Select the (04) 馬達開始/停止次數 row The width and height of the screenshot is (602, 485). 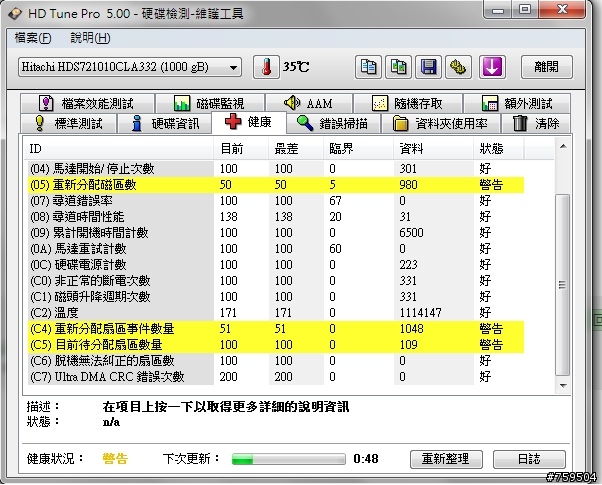coord(275,169)
